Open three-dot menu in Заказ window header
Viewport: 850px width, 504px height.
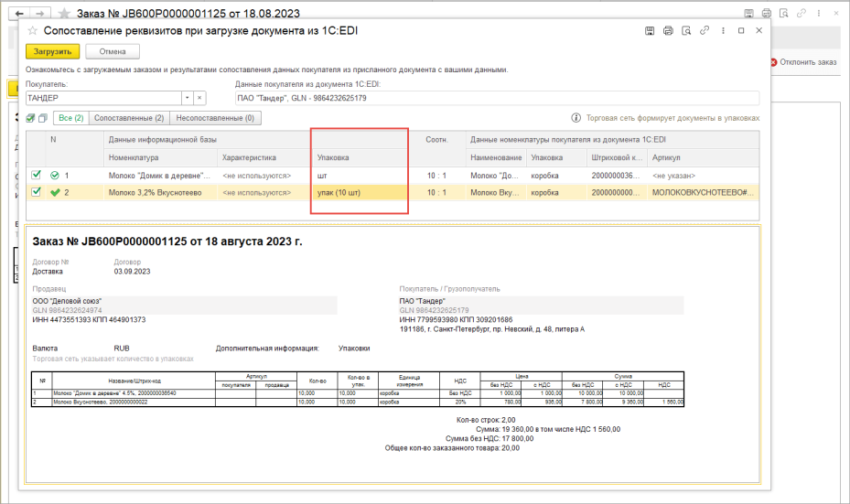[819, 14]
